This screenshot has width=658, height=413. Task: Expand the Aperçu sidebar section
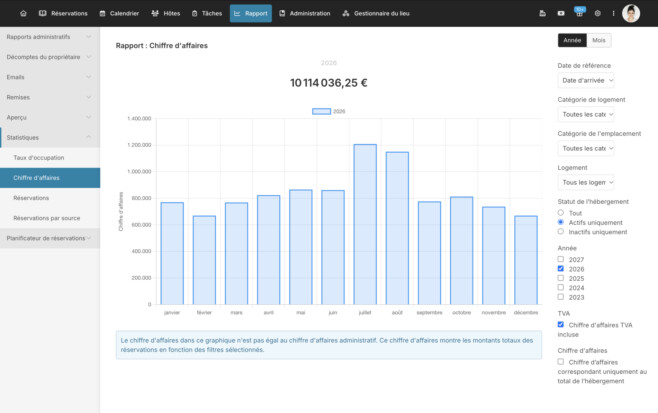click(50, 118)
